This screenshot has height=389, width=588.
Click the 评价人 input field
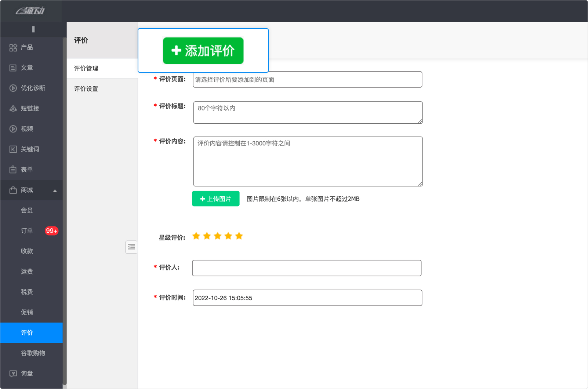(x=306, y=268)
